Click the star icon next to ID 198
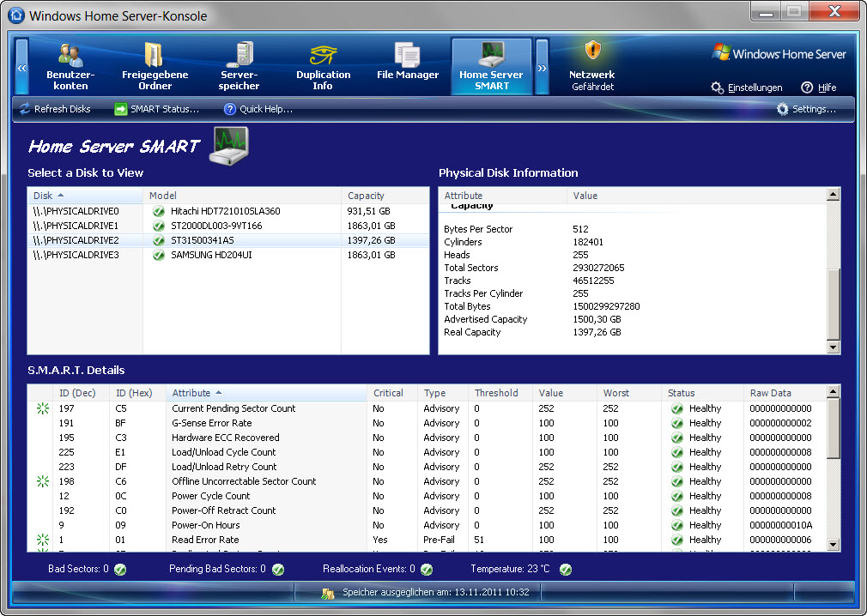This screenshot has height=616, width=867. pos(43,481)
